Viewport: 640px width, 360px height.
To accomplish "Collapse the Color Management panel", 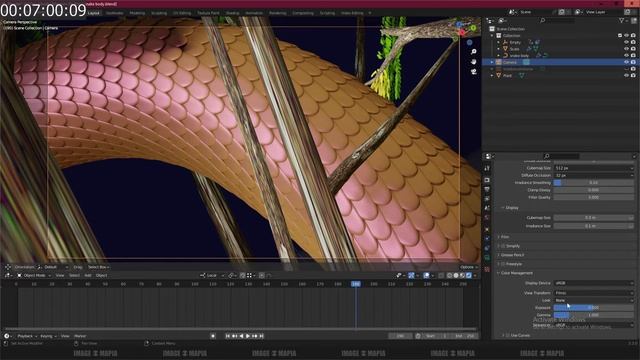I will click(516, 273).
